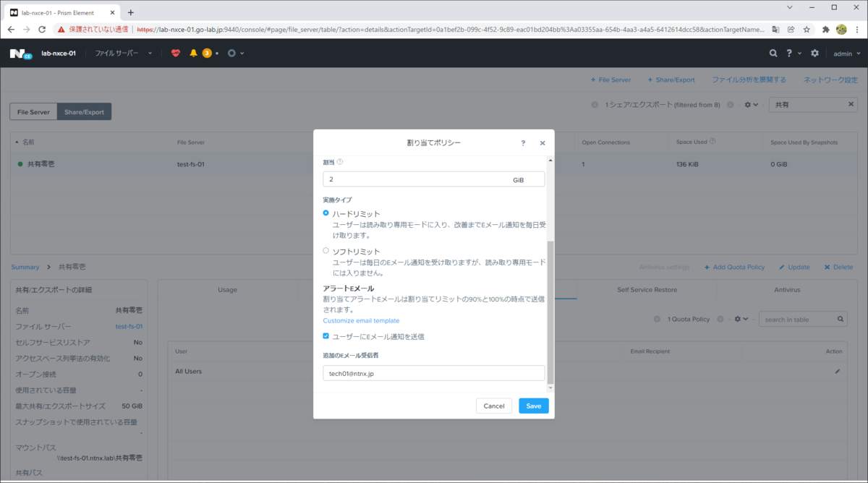Image resolution: width=868 pixels, height=483 pixels.
Task: Uncheck ユーザーにEメール通知を送信
Action: point(327,335)
